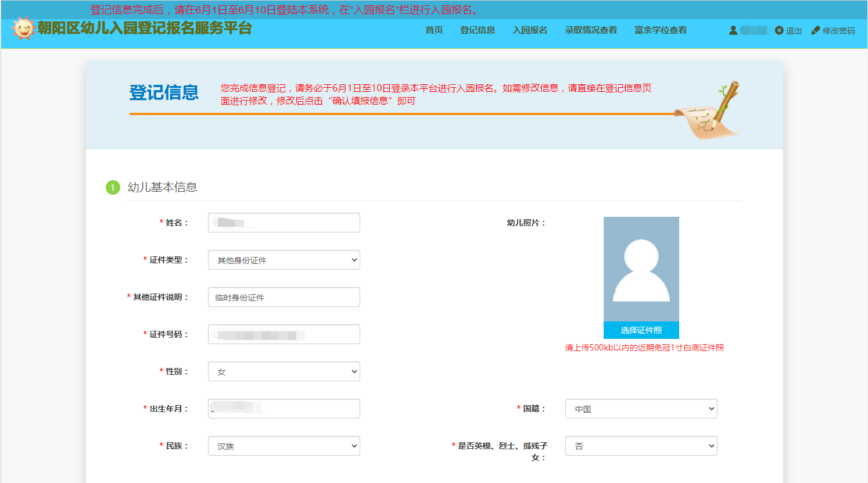The image size is (868, 483).
Task: Click the 修改密码 link
Action: click(x=838, y=31)
